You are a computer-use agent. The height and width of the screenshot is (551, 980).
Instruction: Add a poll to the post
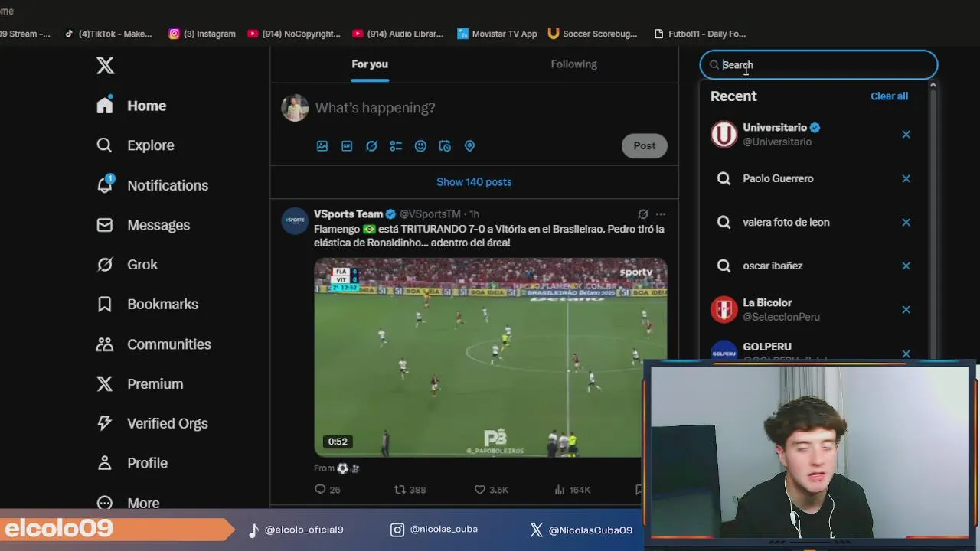tap(396, 146)
